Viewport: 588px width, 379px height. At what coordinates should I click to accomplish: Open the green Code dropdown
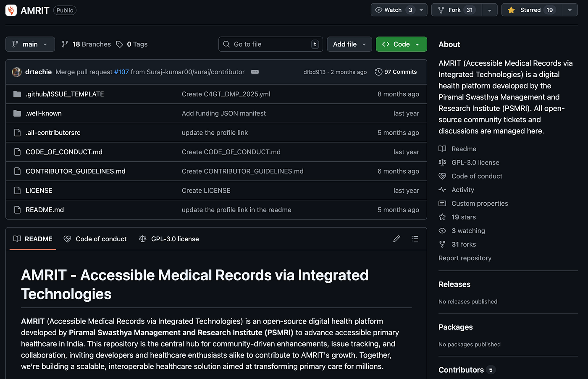click(x=402, y=44)
